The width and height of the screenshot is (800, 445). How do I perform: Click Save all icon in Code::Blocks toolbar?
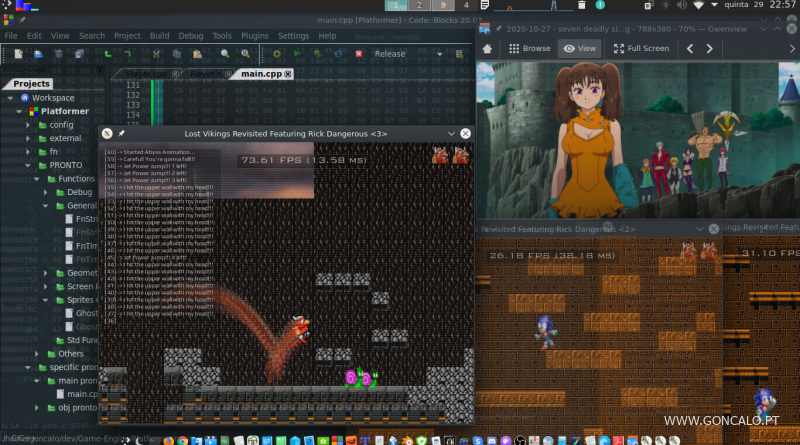(79, 54)
